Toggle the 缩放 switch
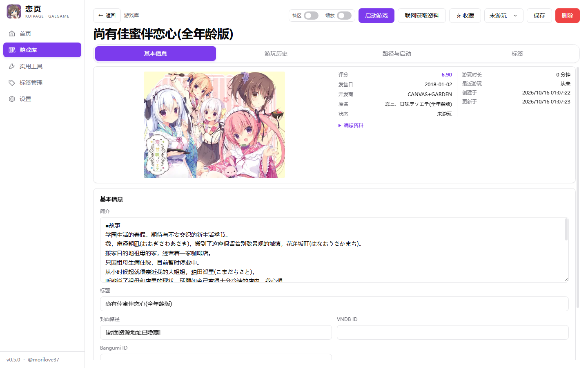This screenshot has height=368, width=588. click(344, 16)
